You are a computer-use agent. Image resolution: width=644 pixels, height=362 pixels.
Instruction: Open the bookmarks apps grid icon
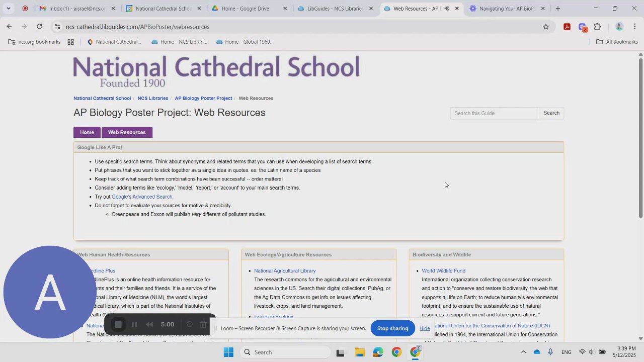[71, 42]
